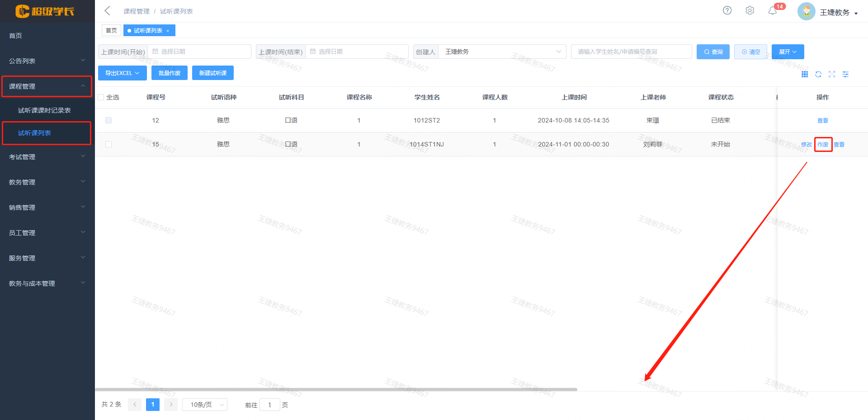Image resolution: width=868 pixels, height=420 pixels.
Task: Click the back arrow in header
Action: click(x=108, y=11)
